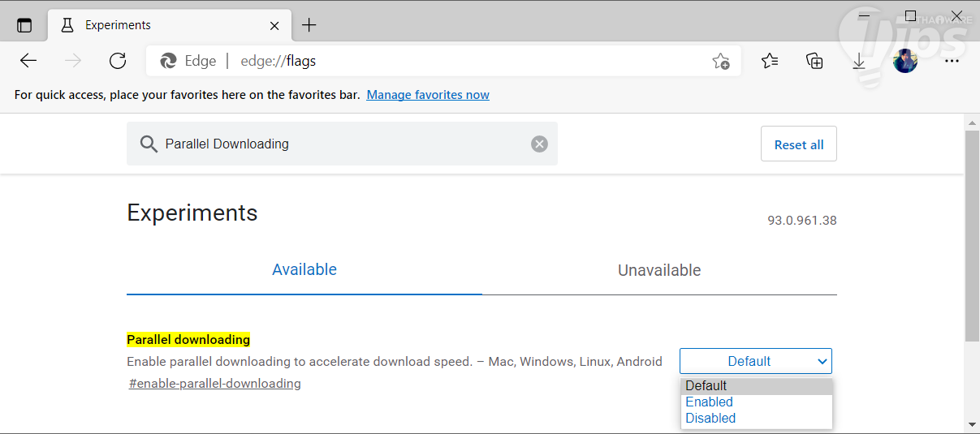This screenshot has height=434, width=980.
Task: Switch to the Available tab
Action: coord(304,270)
